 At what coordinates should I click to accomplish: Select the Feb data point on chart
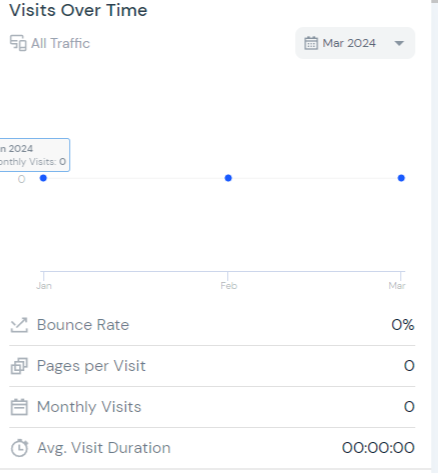[228, 178]
